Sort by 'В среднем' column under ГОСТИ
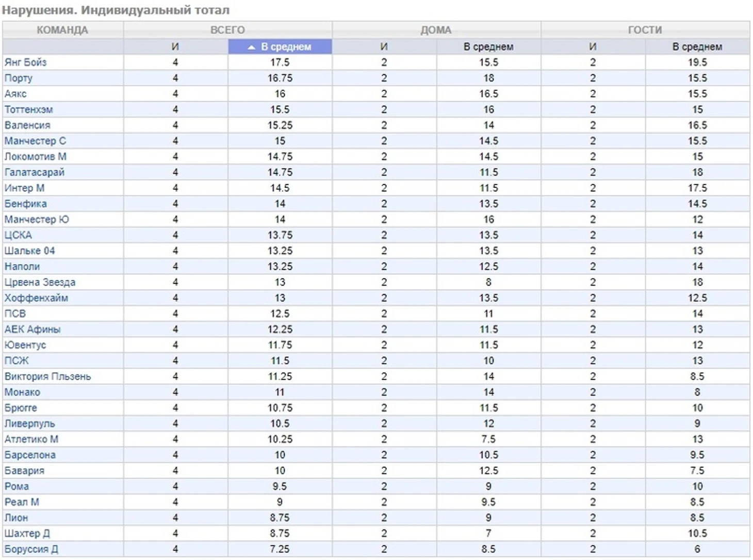This screenshot has height=560, width=753. 697,46
